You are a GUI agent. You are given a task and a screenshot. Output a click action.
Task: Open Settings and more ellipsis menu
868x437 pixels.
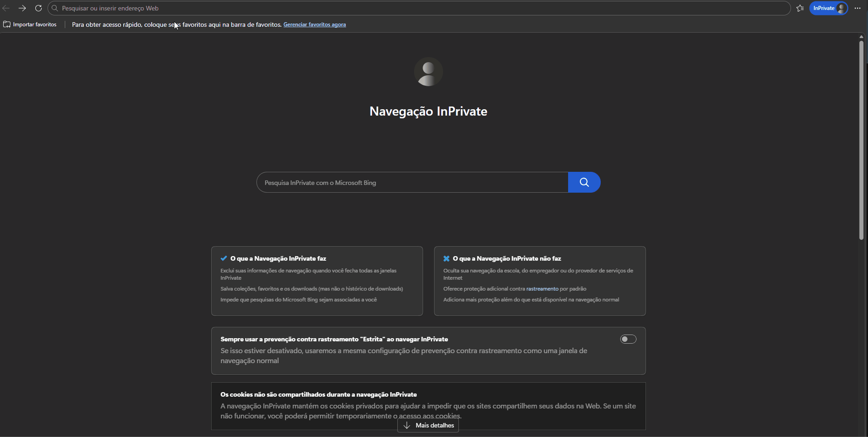(x=858, y=8)
